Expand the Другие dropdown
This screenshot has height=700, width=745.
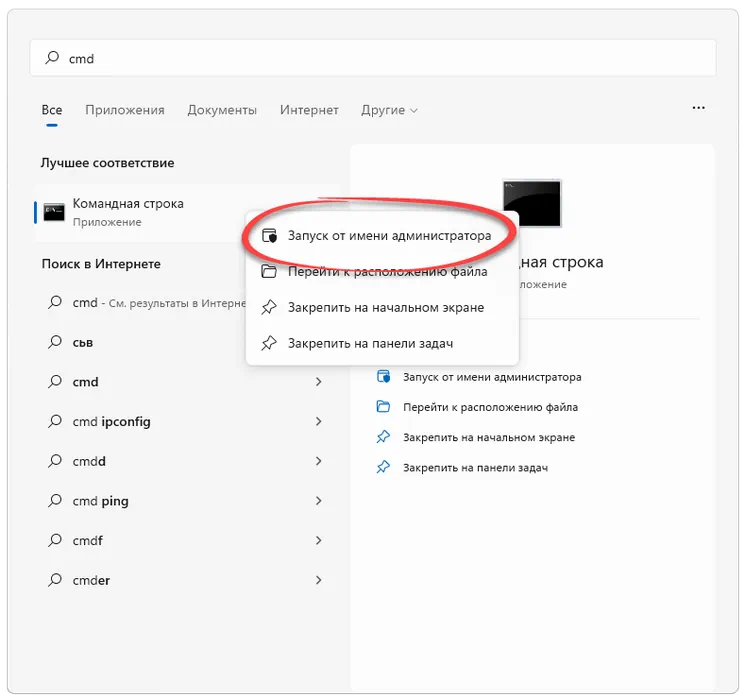[389, 110]
